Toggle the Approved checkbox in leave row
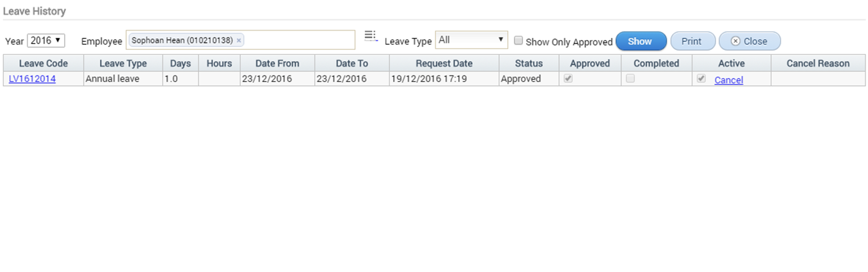 pos(568,79)
